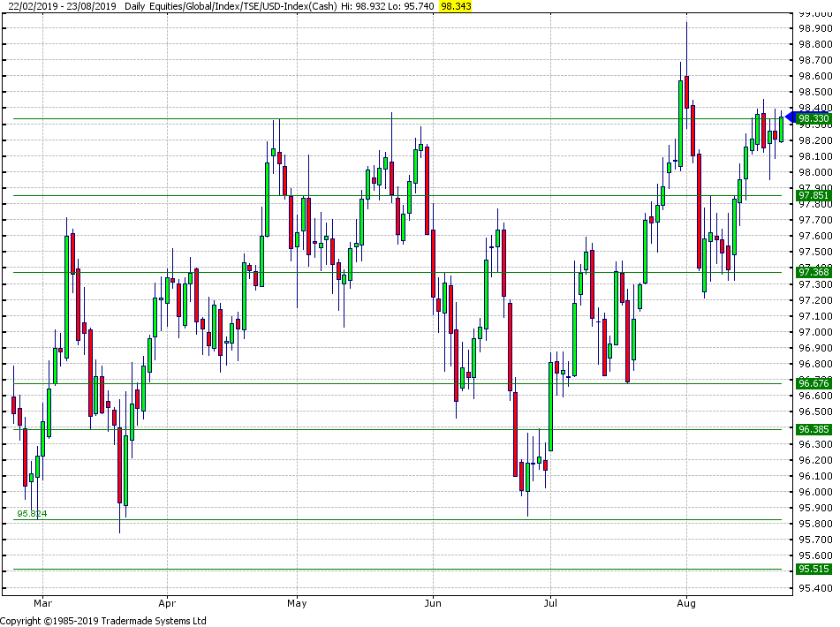
Task: Click the 96.676 green level label
Action: tap(814, 383)
